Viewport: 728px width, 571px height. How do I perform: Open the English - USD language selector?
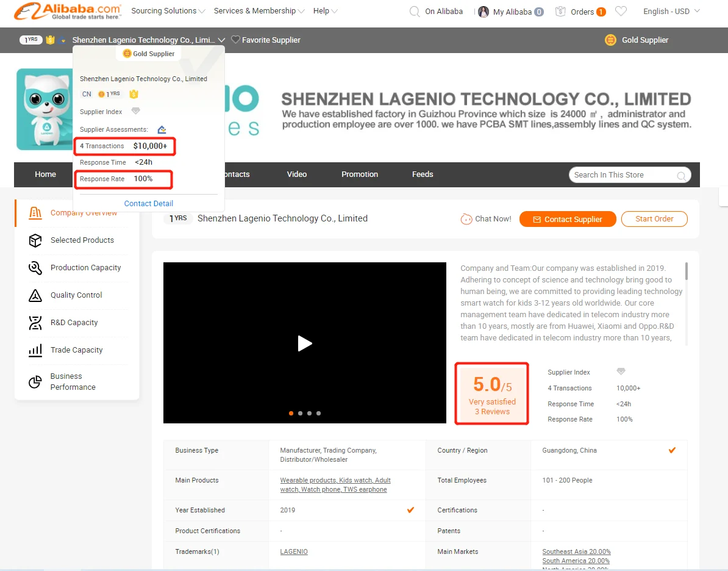tap(671, 11)
